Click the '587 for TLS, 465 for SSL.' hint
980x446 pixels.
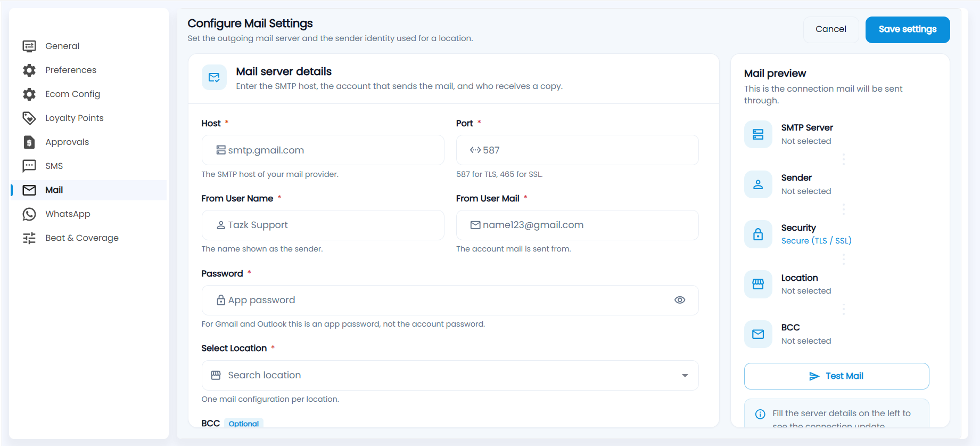coord(499,174)
